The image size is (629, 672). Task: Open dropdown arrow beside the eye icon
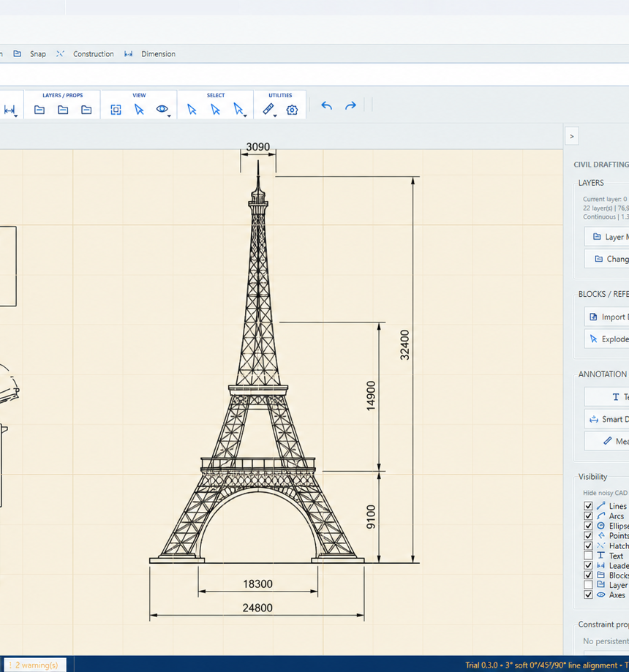click(169, 116)
